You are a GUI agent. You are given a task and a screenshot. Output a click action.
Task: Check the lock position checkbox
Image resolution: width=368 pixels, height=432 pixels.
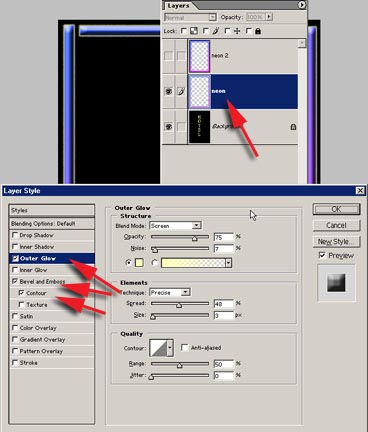pyautogui.click(x=227, y=31)
